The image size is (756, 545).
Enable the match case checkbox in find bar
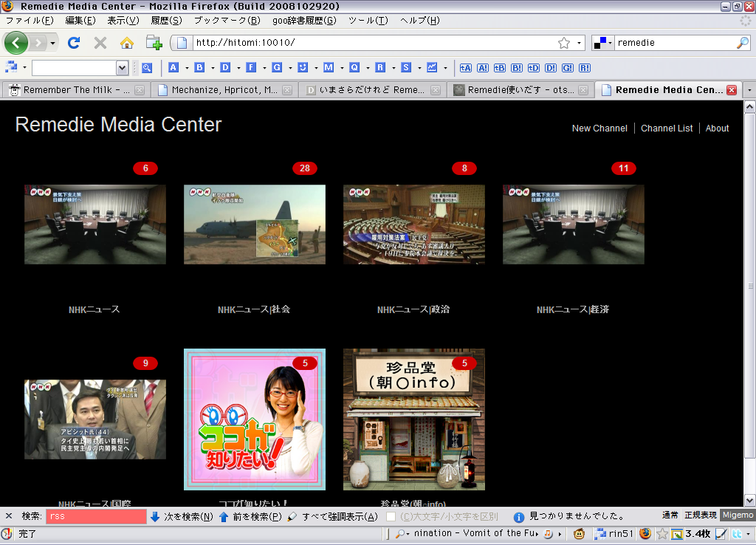[391, 516]
